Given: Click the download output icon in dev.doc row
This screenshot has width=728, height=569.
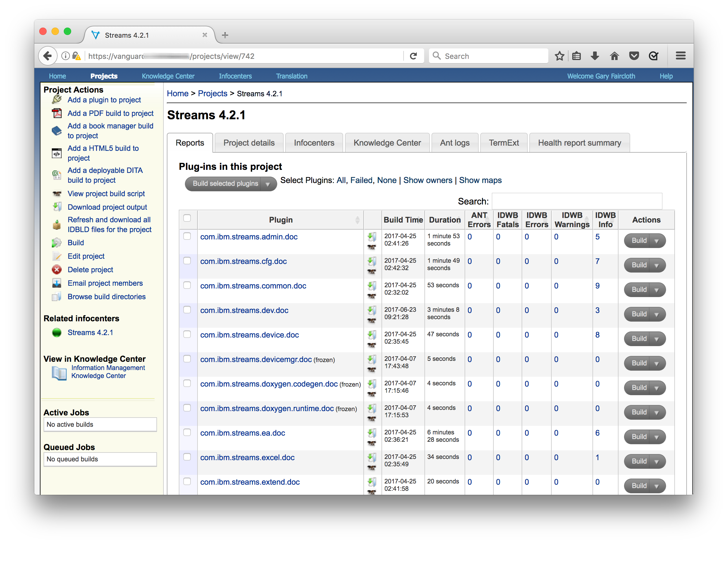Looking at the screenshot, I should click(372, 310).
